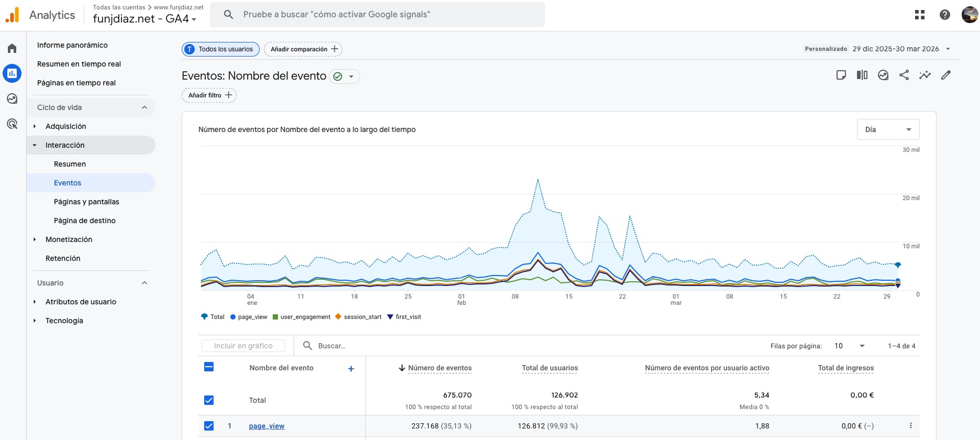The width and height of the screenshot is (980, 440).
Task: Open the Explore icon in left rail
Action: [12, 98]
